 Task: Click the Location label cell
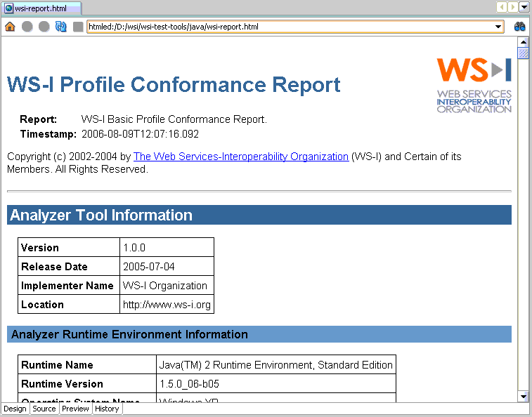[69, 305]
